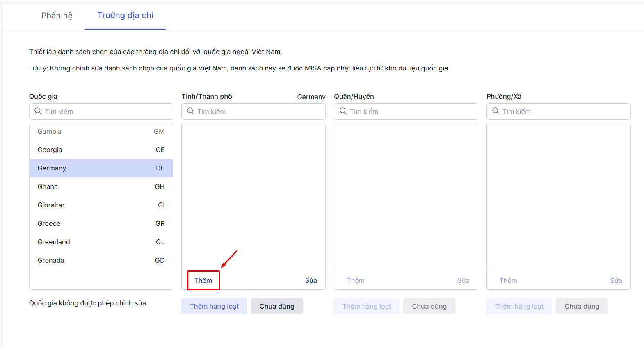Click Thêm under Tỉnh/Thành phố list
The image size is (644, 350).
203,280
